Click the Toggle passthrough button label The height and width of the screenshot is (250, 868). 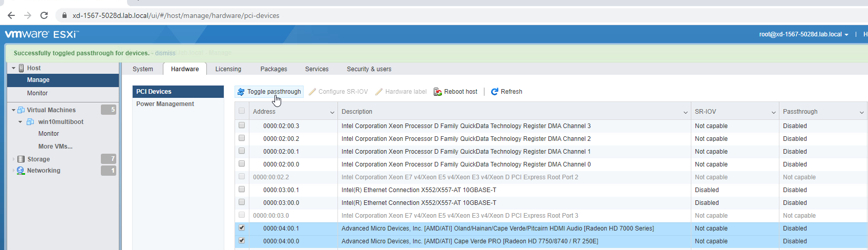[x=274, y=92]
